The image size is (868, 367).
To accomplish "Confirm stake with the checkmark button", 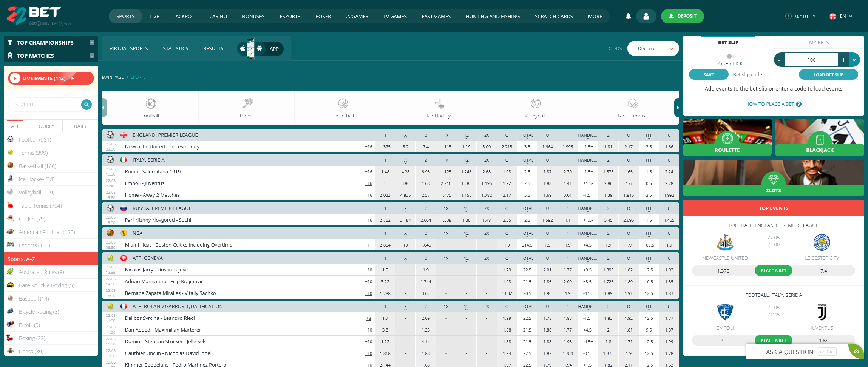I will 854,60.
